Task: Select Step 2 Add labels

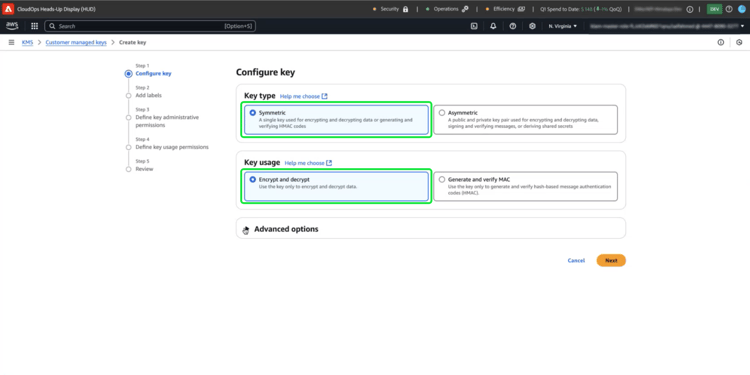Action: coord(148,95)
